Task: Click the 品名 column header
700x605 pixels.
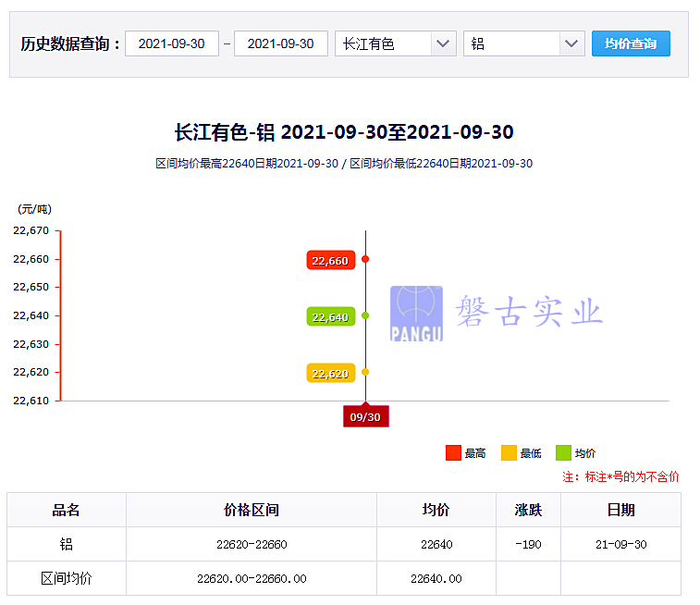Action: coord(66,510)
